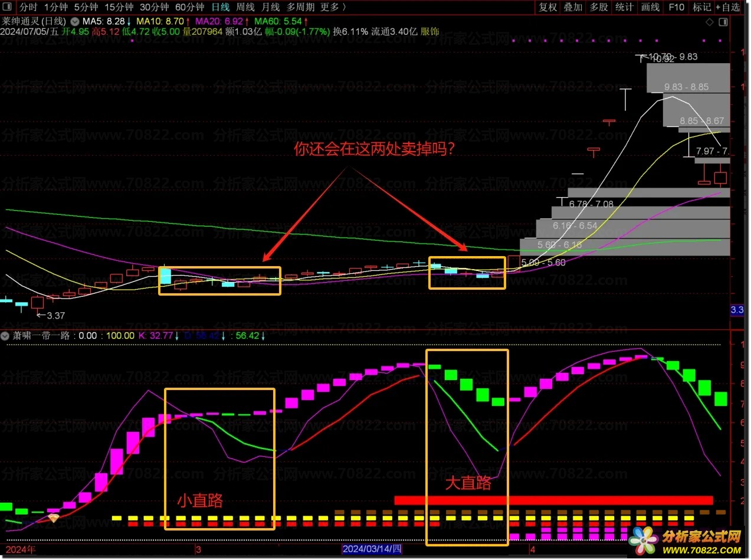Click the 5.09 - 5.60 gap zone label
Screen dimensions: 751x560
click(x=543, y=263)
